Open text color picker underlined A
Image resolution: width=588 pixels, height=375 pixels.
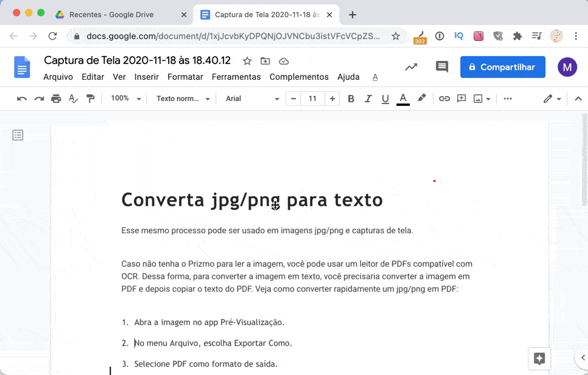coord(403,99)
